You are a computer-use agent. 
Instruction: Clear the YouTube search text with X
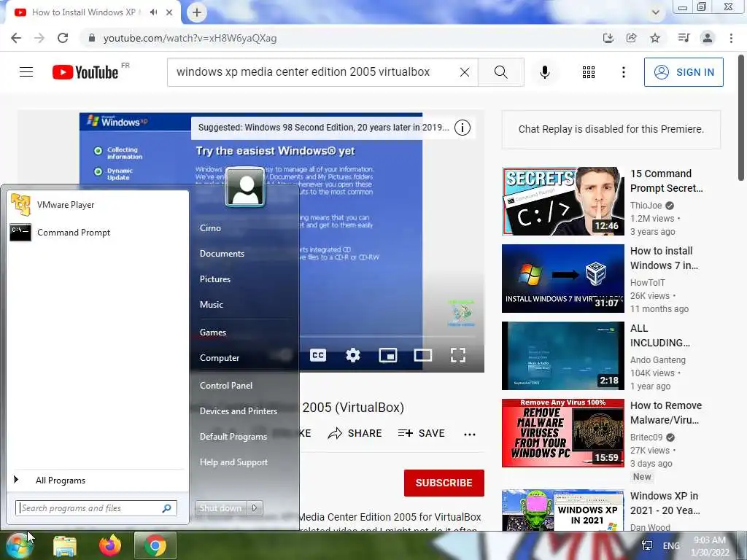(x=465, y=72)
